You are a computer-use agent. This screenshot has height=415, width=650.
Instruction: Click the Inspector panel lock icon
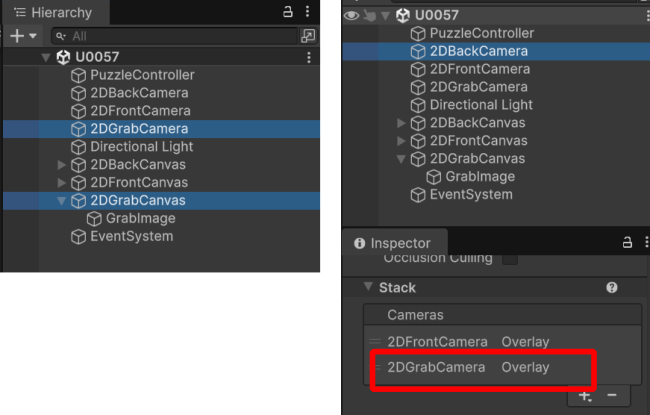click(x=628, y=243)
